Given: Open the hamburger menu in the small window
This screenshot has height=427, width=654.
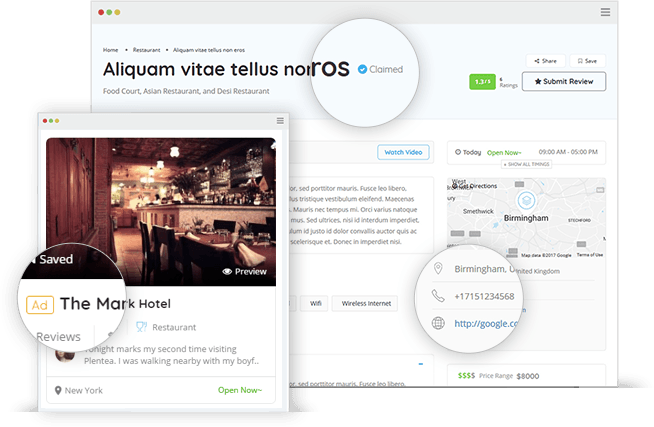Looking at the screenshot, I should pos(280,121).
